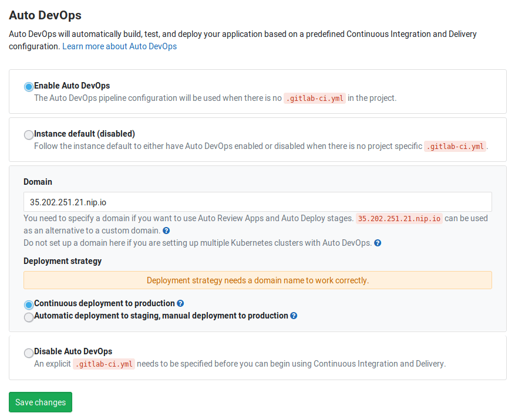Open help icon about multiple Kubernetes clusters
Screen dimensions: 515x420
(376, 243)
